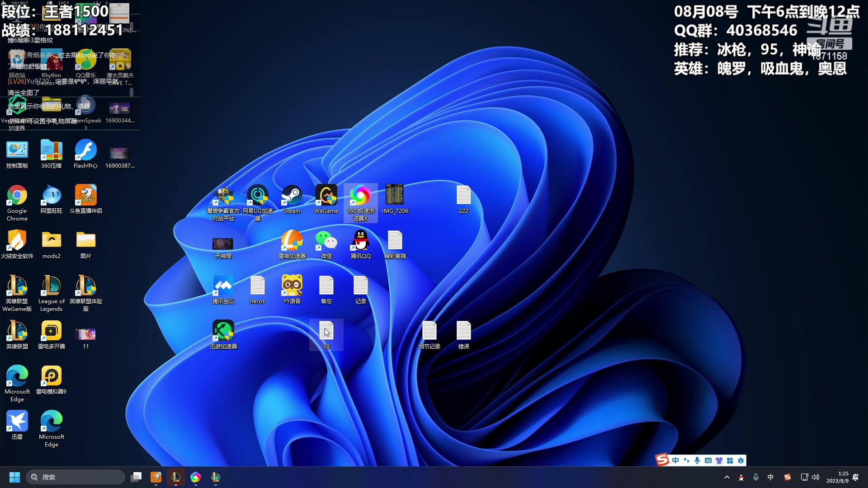Open 雷神加速器 shortcut
Screen dimensions: 868x488
coord(292,244)
